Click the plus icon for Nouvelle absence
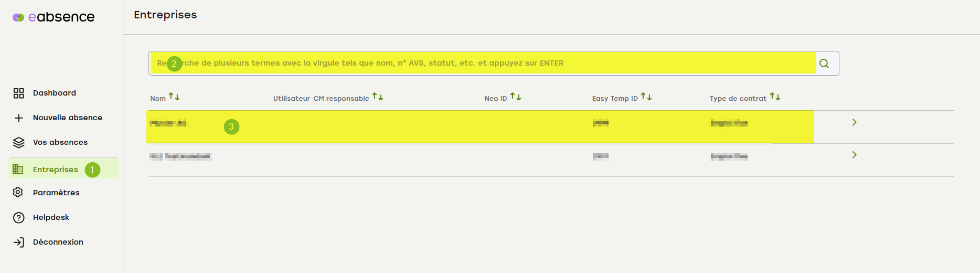 [19, 118]
